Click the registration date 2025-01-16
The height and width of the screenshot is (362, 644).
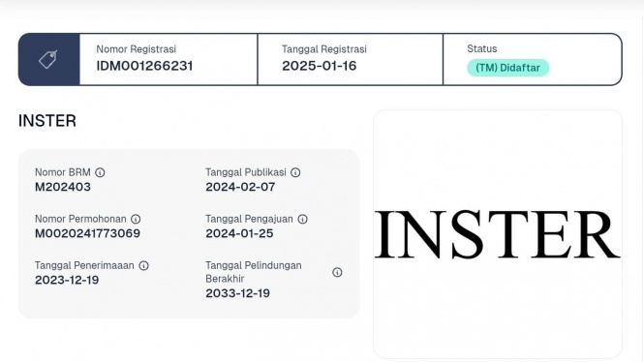(320, 66)
